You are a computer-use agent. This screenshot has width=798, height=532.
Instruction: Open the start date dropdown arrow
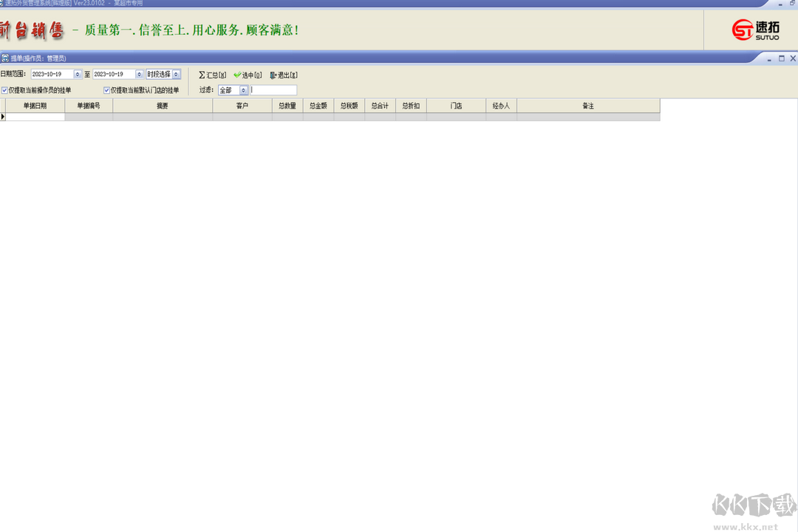[78, 75]
